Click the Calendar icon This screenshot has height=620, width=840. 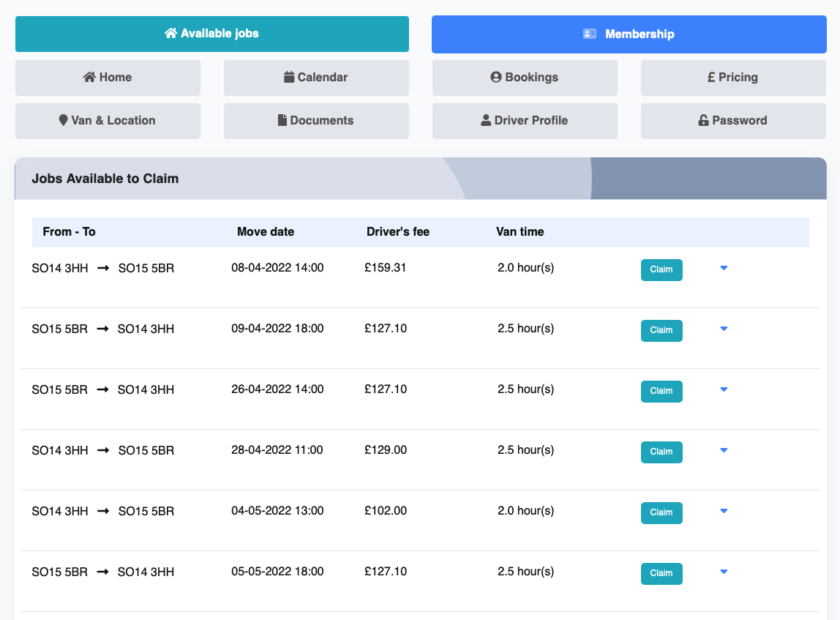(289, 77)
